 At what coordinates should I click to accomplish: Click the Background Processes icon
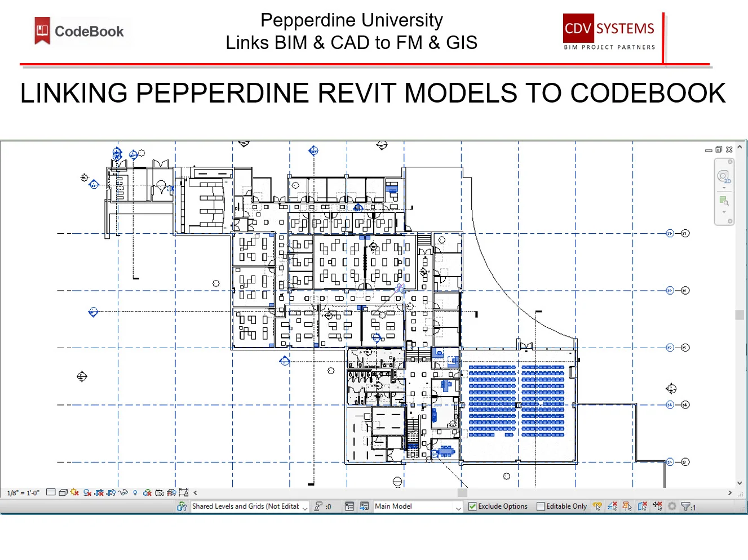tap(672, 506)
